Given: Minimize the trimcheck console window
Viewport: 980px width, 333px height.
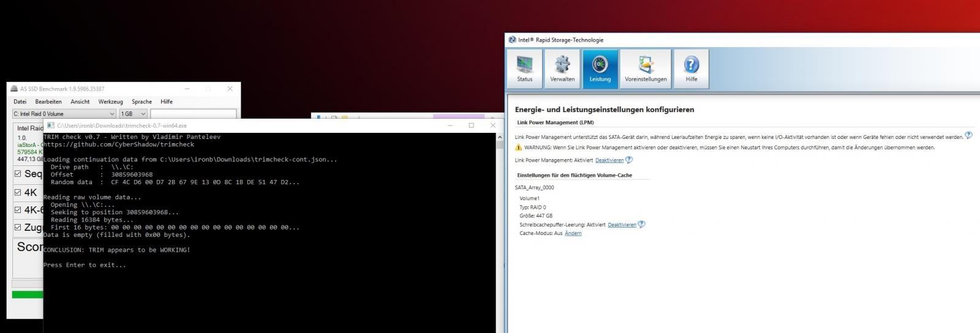Looking at the screenshot, I should [450, 125].
